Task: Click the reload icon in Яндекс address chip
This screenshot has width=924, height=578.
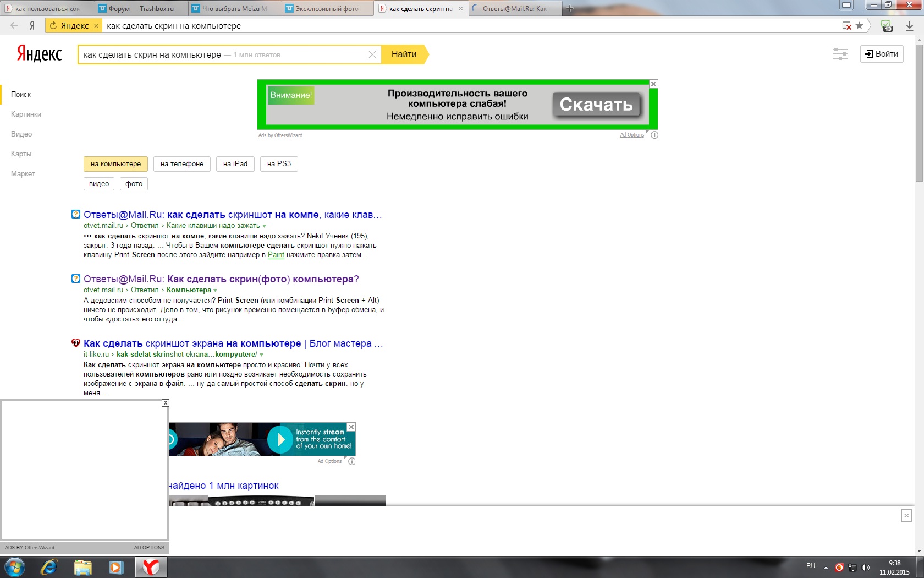Action: click(53, 25)
